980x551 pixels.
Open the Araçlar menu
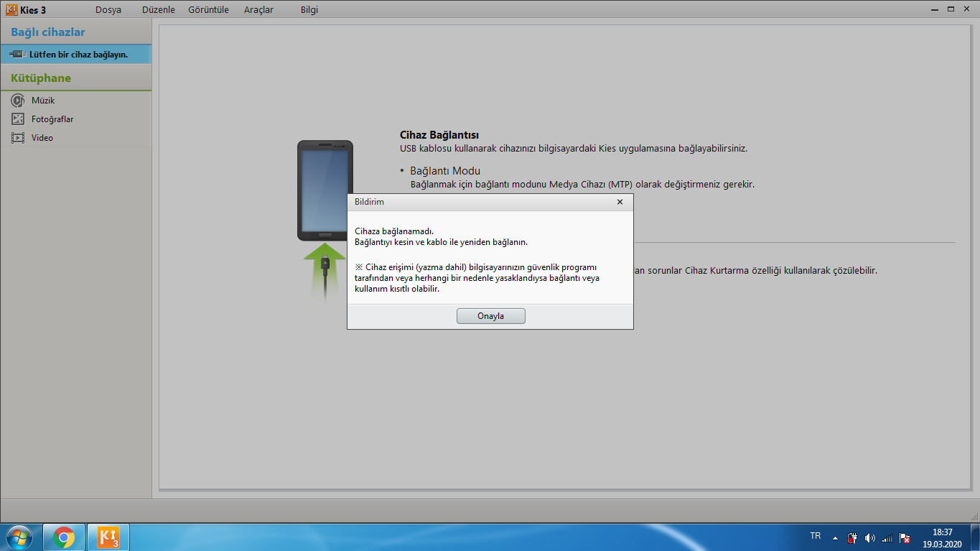258,10
